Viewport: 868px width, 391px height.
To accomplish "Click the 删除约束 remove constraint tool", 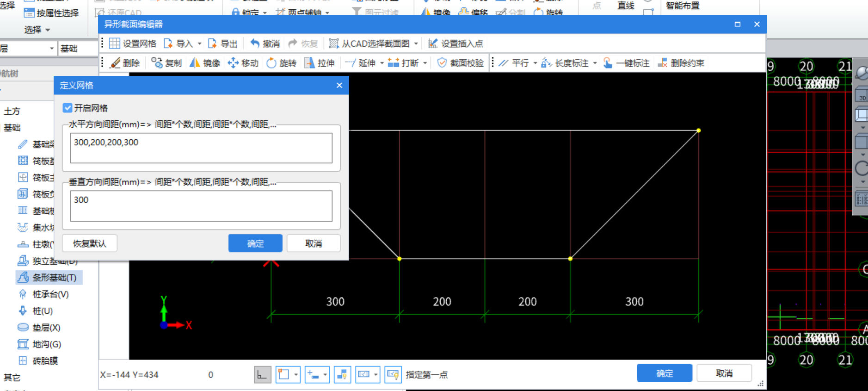I will (681, 63).
